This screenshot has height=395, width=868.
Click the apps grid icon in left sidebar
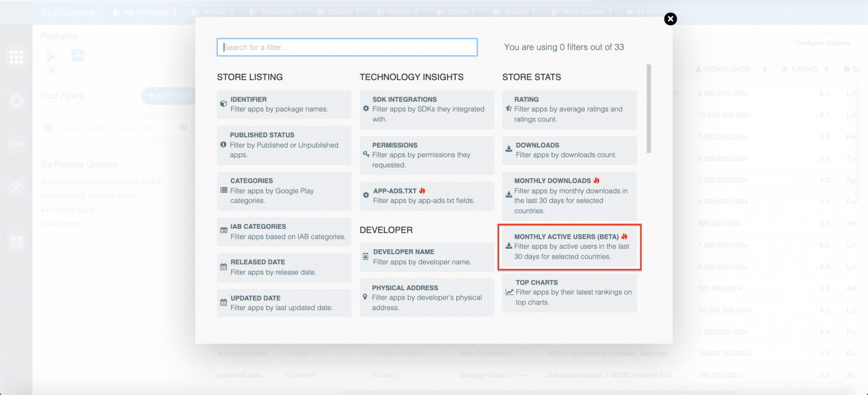point(15,57)
